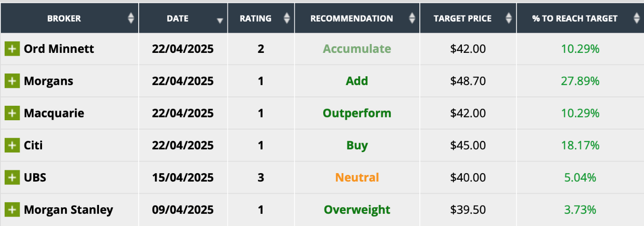This screenshot has height=226, width=644.
Task: Click the Broker column header
Action: click(64, 19)
